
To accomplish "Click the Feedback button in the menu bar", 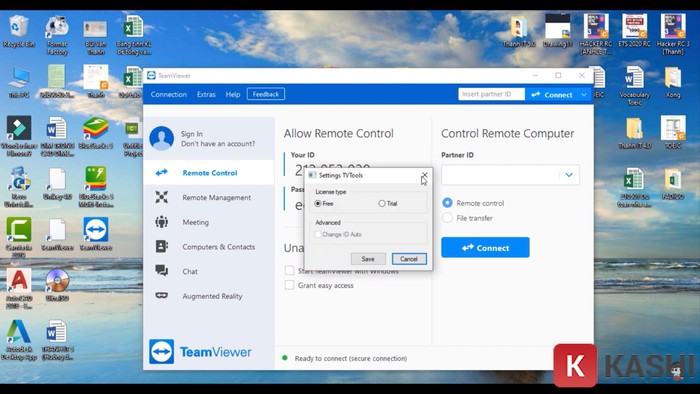I will point(266,94).
